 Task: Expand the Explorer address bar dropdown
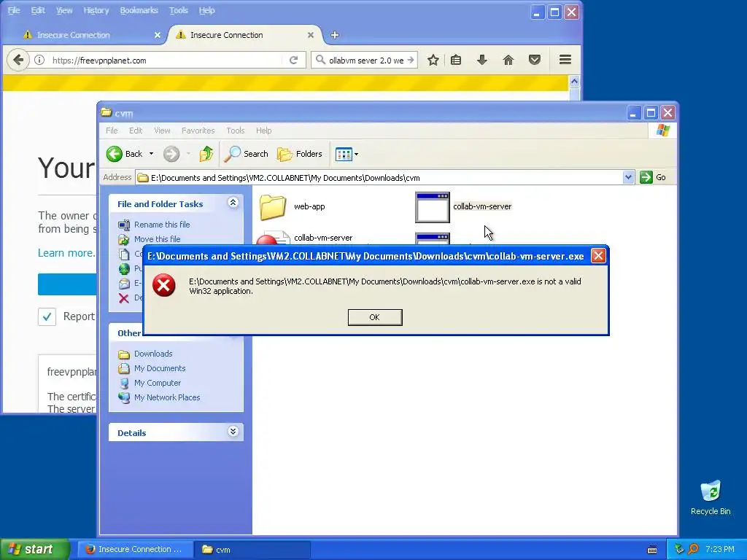(628, 178)
